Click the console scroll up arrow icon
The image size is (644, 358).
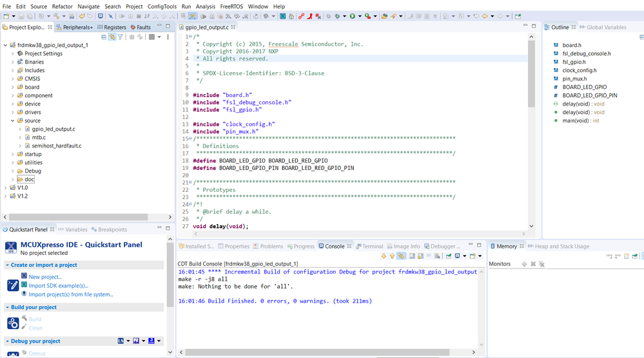[392, 256]
